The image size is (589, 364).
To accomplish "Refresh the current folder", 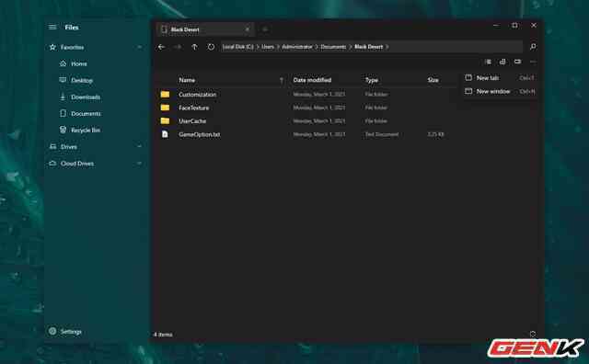I will pyautogui.click(x=211, y=47).
